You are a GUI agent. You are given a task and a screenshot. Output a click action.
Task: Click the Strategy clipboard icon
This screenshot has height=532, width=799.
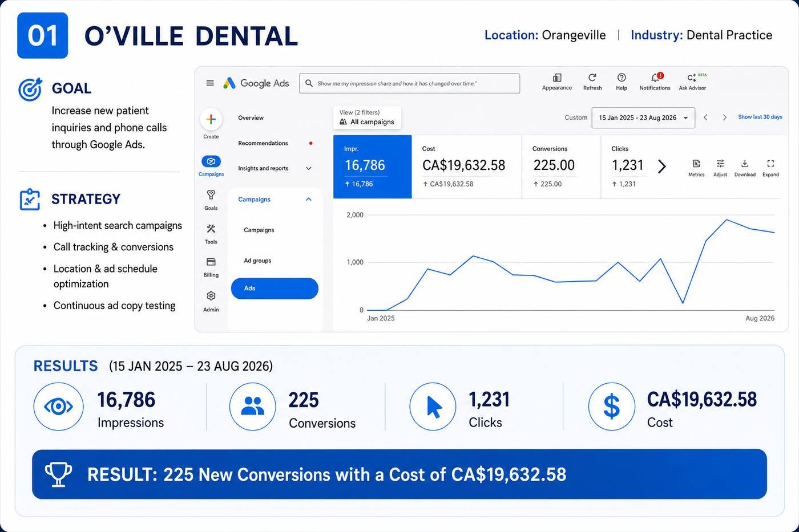coord(30,200)
